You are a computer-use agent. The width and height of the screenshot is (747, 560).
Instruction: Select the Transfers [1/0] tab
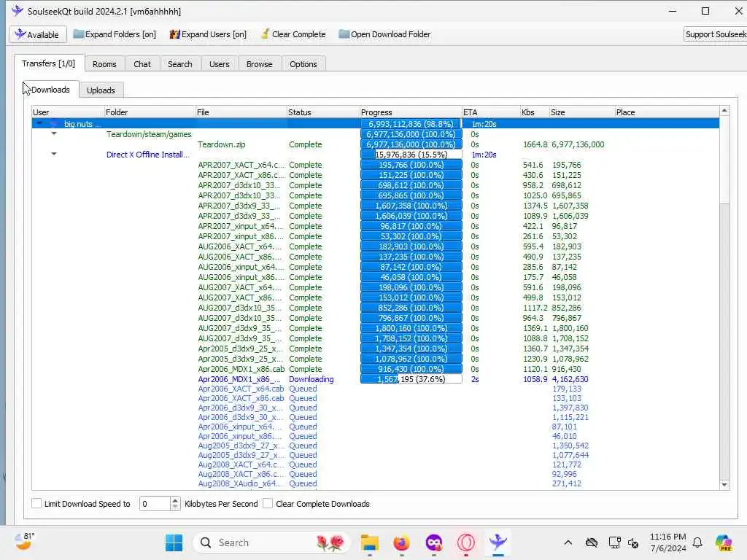(49, 63)
